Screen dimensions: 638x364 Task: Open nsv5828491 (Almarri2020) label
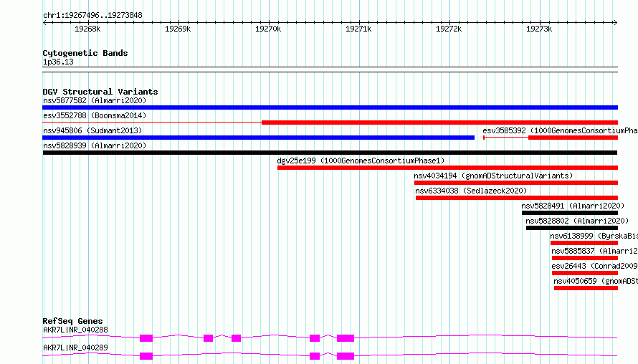573,206
